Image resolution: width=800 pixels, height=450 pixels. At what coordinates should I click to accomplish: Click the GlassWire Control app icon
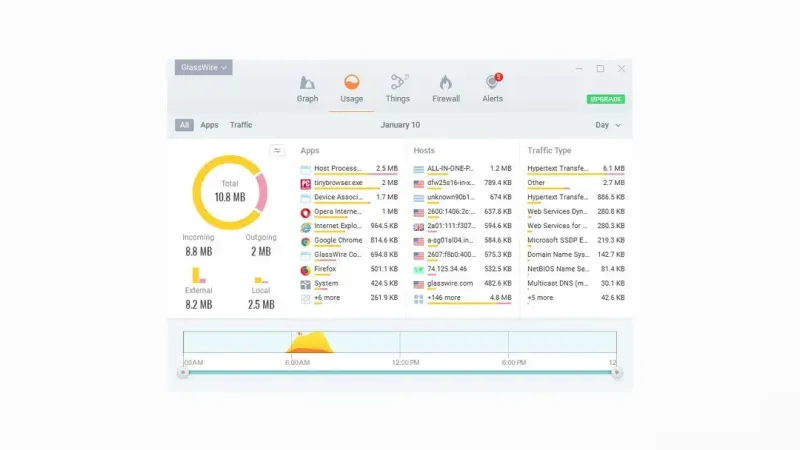(x=306, y=256)
